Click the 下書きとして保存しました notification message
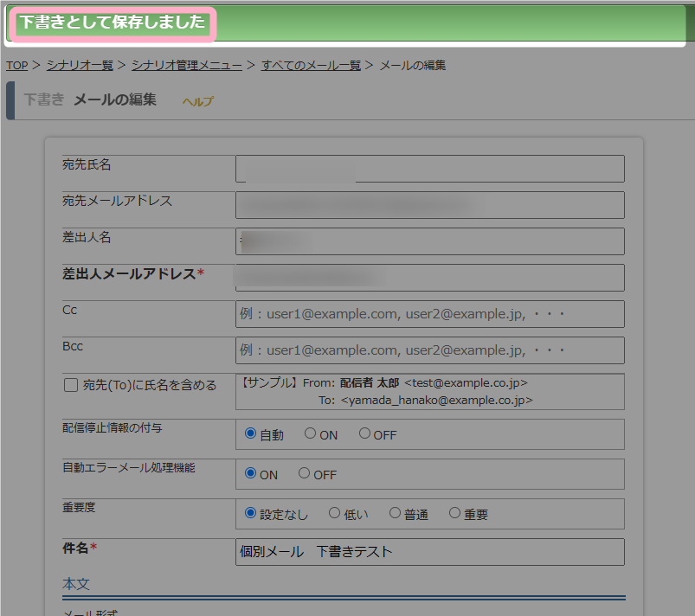Screen dimensions: 695x616 click(113, 22)
